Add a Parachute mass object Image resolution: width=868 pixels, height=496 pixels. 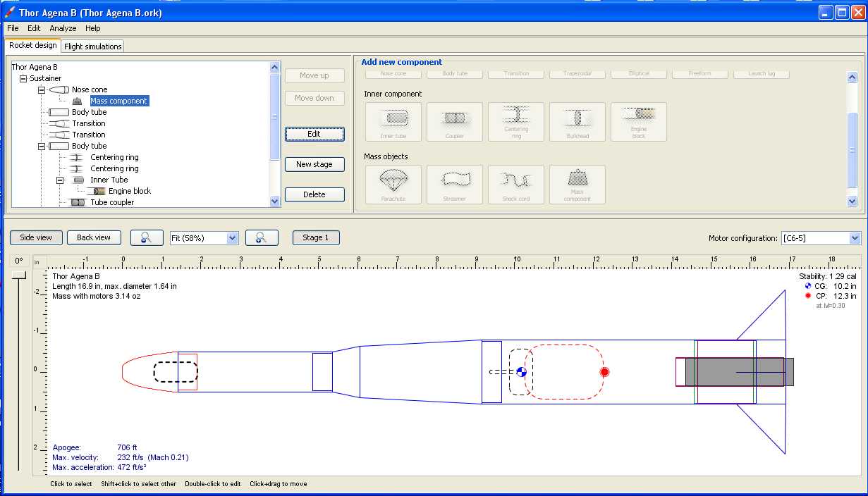point(392,185)
